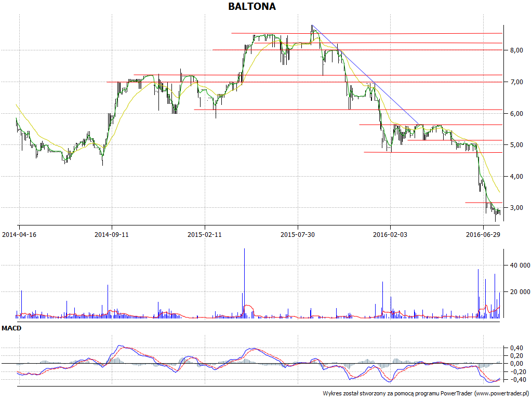Click the 4,00 price axis label

516,177
